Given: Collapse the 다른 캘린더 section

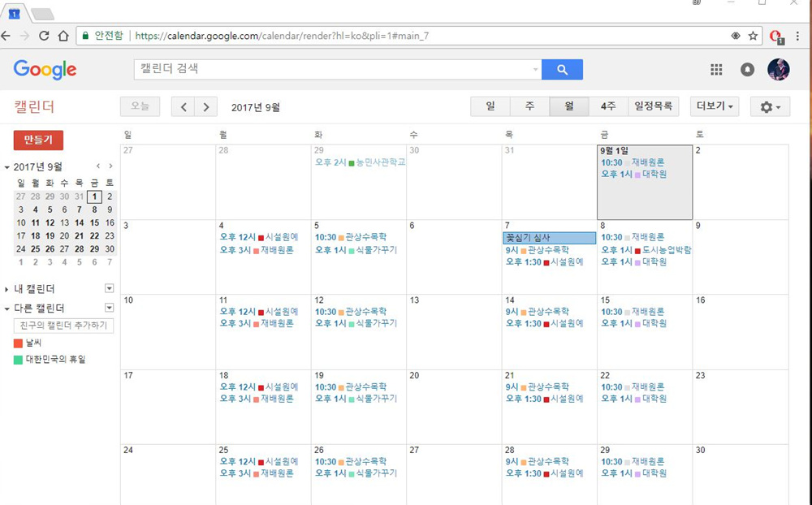Looking at the screenshot, I should 7,309.
